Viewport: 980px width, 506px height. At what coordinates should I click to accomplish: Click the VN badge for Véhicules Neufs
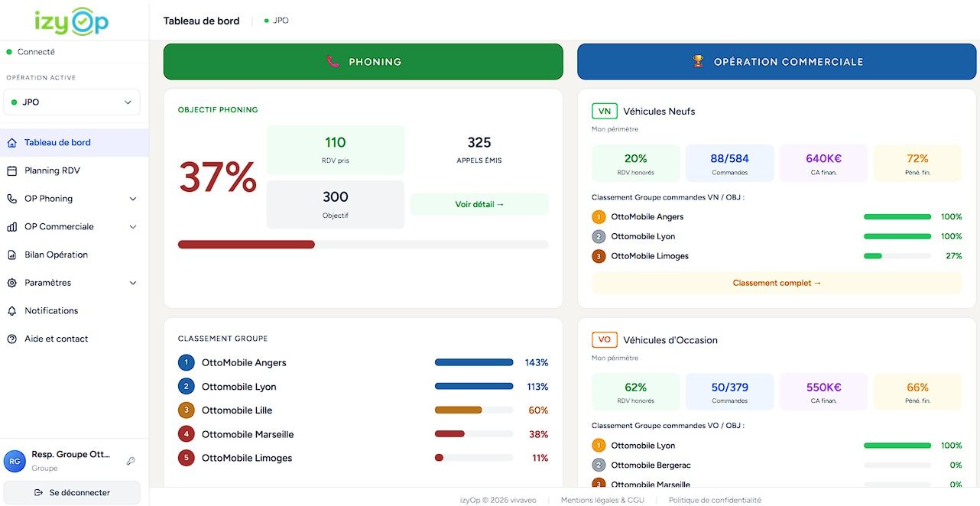605,111
